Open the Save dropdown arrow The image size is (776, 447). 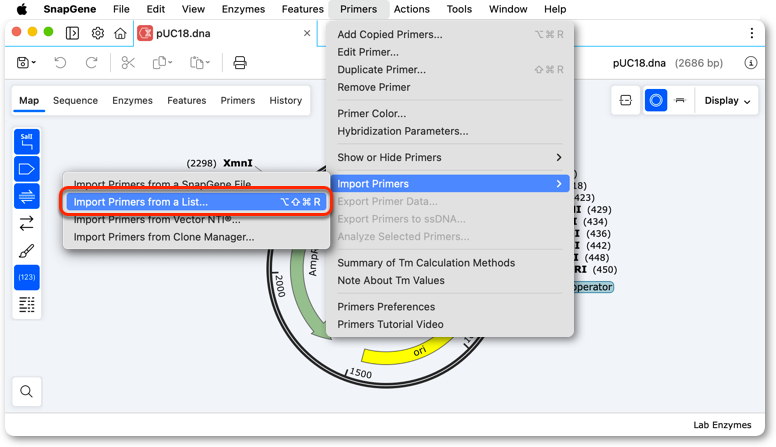coord(34,63)
